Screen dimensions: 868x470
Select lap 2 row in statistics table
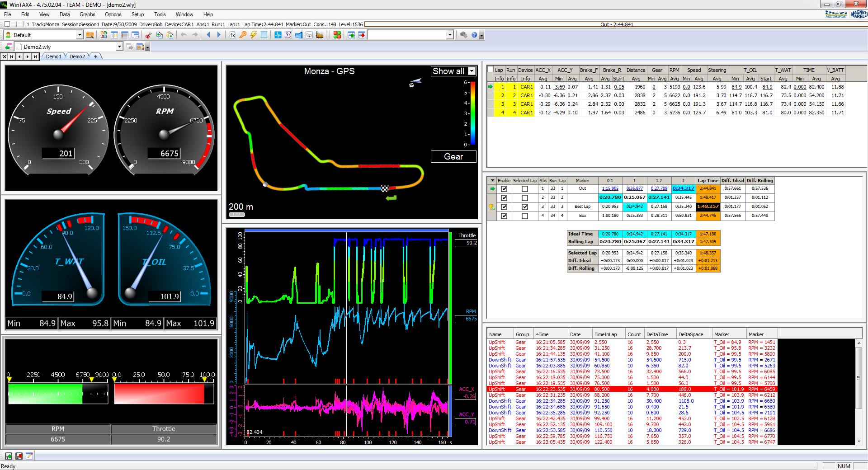pyautogui.click(x=666, y=95)
